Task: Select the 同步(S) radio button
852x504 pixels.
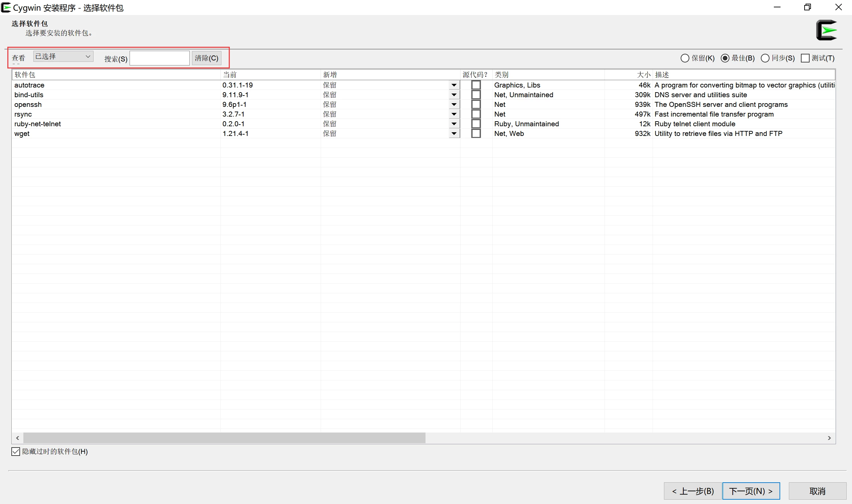Action: pos(765,58)
